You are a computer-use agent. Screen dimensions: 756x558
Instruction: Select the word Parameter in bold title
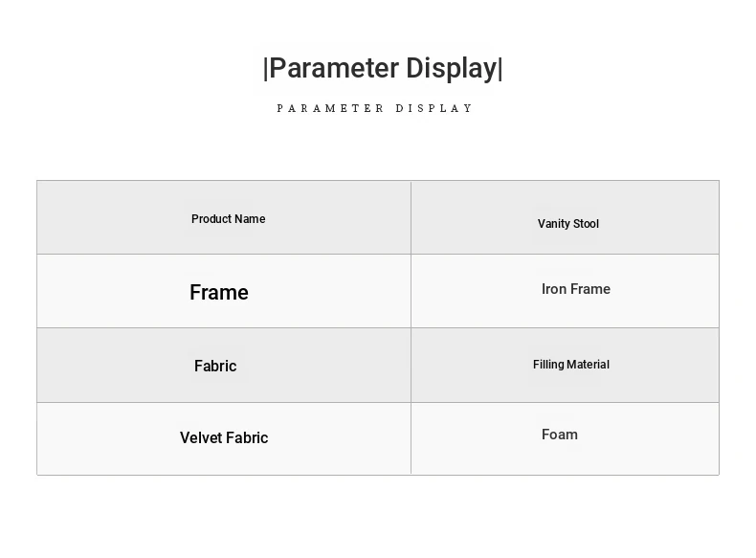(x=334, y=69)
